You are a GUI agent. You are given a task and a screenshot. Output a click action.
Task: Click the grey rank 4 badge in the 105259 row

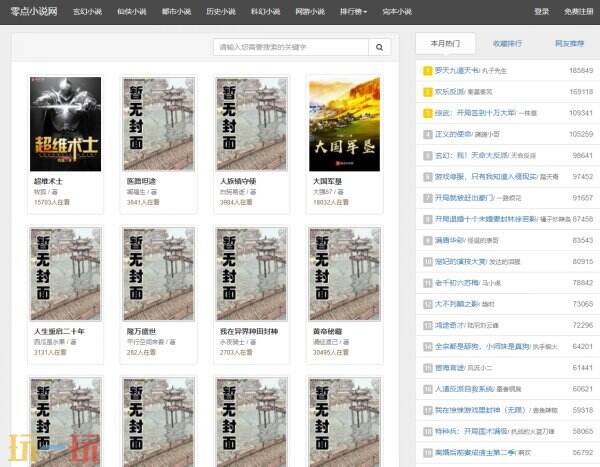pos(427,134)
